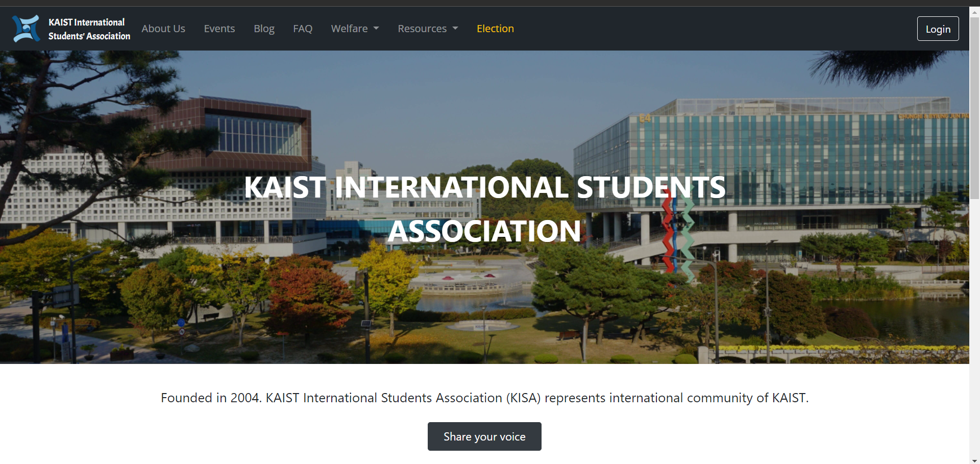Click the vertical scrollbar thumb
Screen dimensions: 980x464
(974, 108)
